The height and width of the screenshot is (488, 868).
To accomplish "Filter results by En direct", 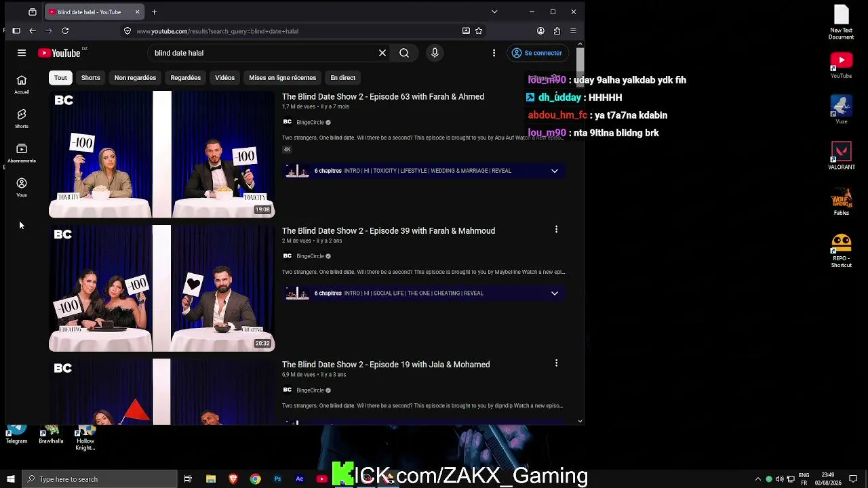I will point(342,77).
